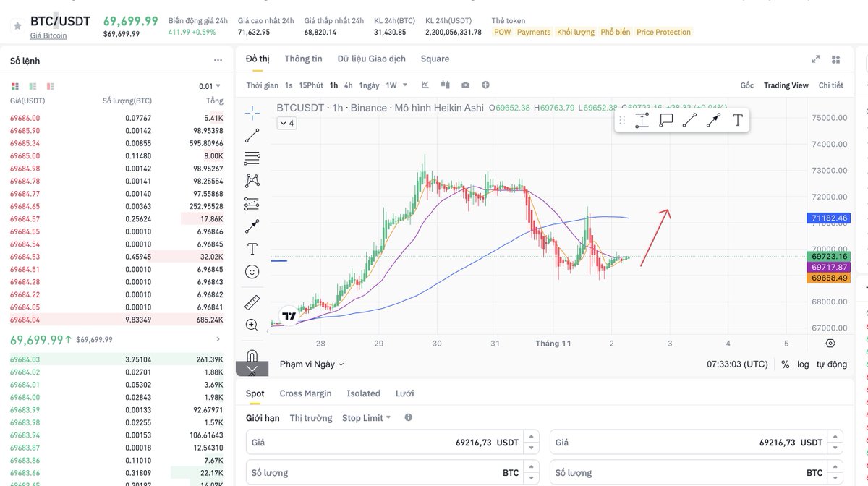This screenshot has width=868, height=486.
Task: Click the 9.83349 sell order row
Action: point(116,319)
